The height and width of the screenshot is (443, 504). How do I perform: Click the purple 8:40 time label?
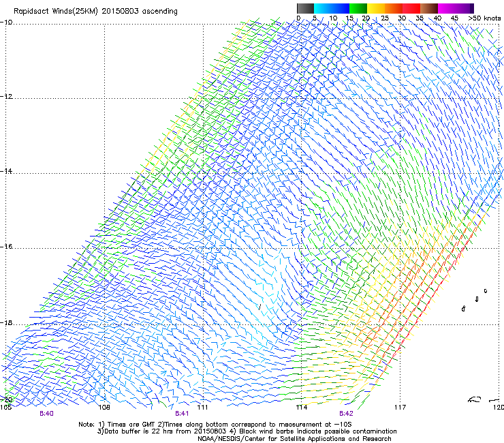pyautogui.click(x=46, y=414)
